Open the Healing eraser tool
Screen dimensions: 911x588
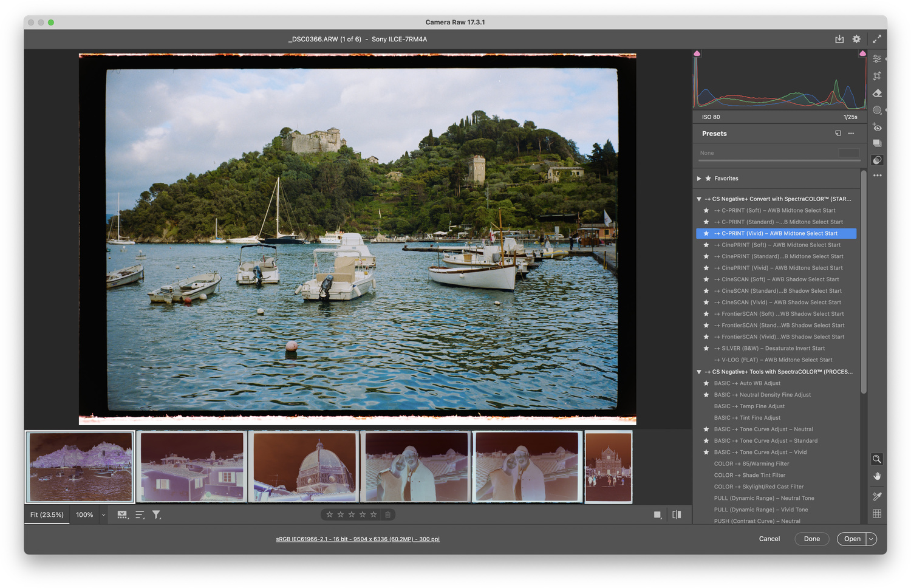click(877, 93)
